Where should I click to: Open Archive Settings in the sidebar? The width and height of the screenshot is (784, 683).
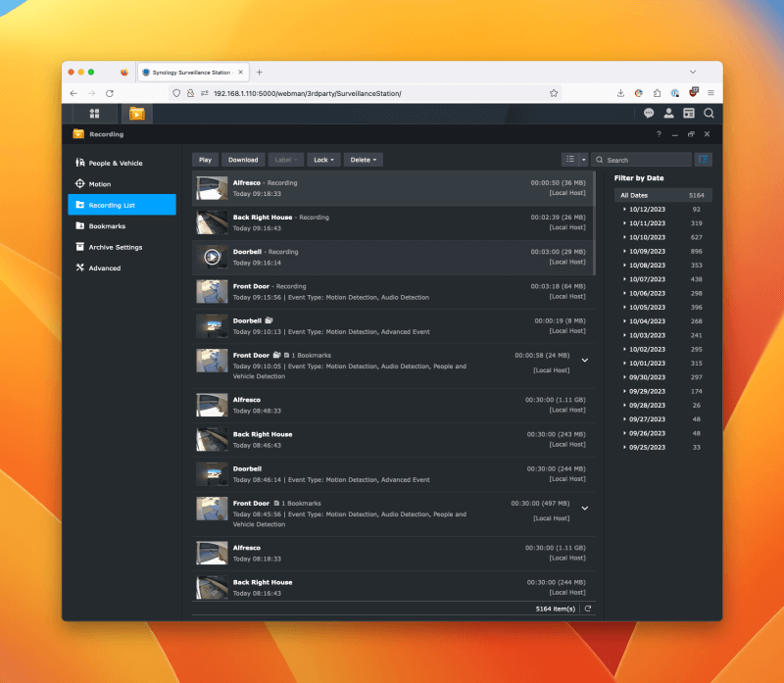115,247
